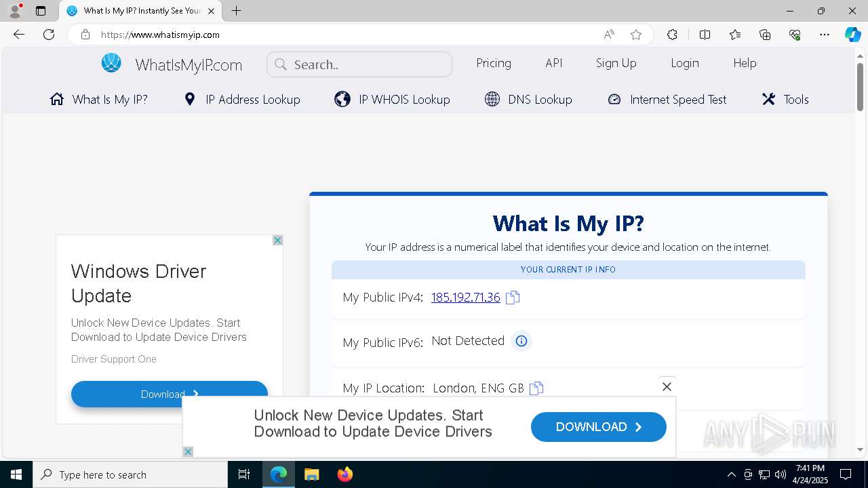Launch Firefox from taskbar
The height and width of the screenshot is (488, 868).
click(344, 474)
